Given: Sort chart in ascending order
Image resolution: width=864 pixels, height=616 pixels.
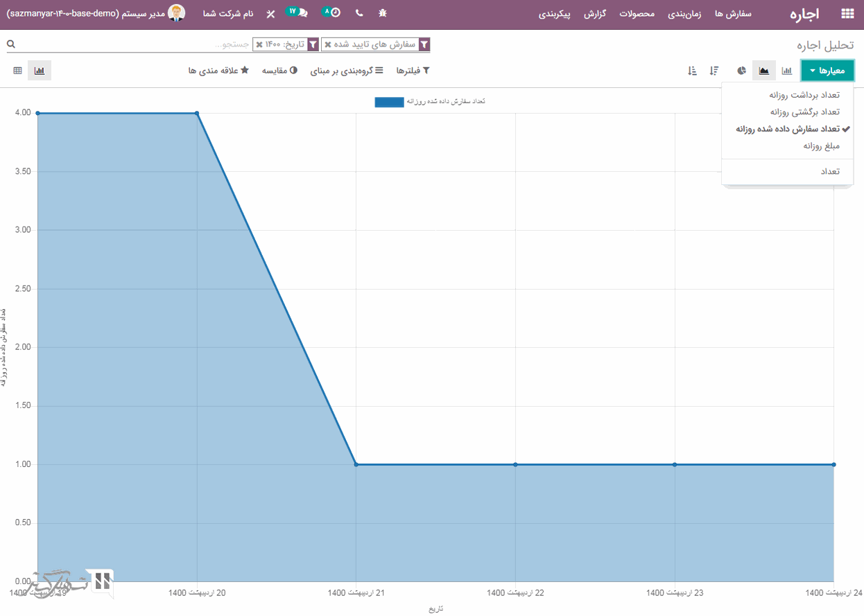Looking at the screenshot, I should click(692, 71).
